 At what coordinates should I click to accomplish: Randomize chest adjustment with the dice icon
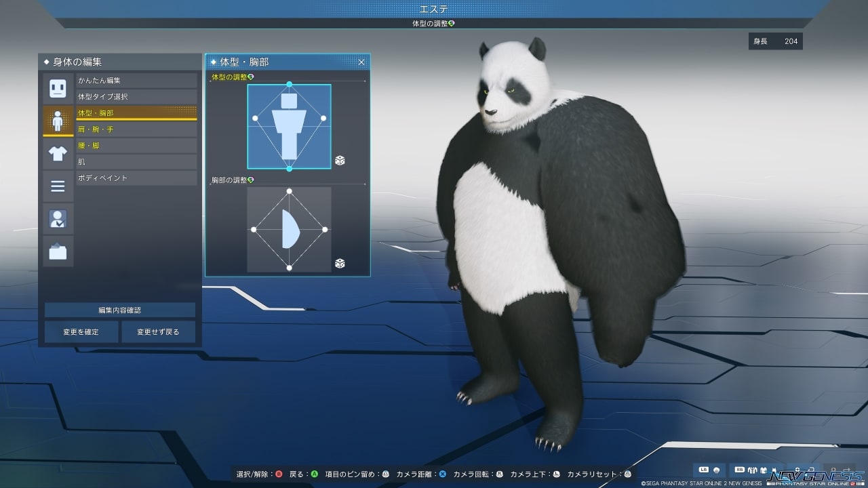pyautogui.click(x=340, y=263)
